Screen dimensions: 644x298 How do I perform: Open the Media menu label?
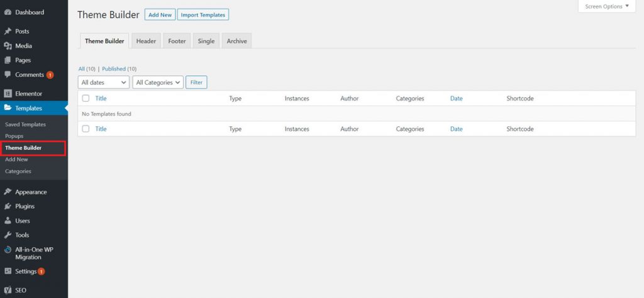23,46
